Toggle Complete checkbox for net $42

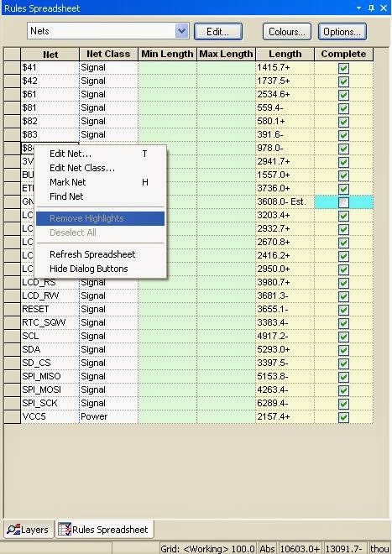coord(343,81)
